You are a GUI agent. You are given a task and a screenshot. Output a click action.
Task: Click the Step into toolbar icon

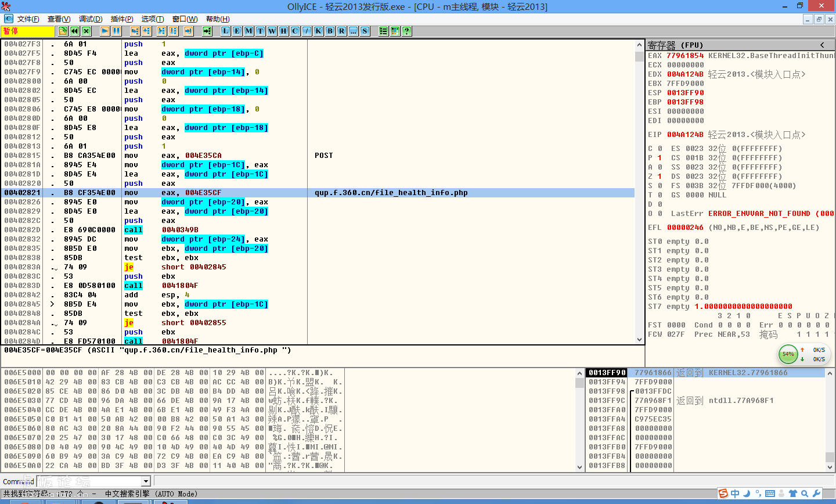click(135, 31)
